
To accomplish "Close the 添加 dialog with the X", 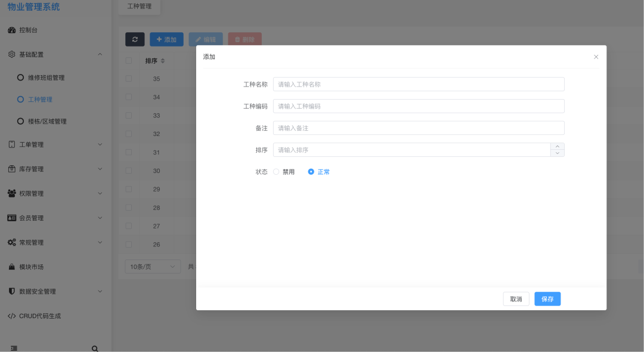I will (596, 57).
